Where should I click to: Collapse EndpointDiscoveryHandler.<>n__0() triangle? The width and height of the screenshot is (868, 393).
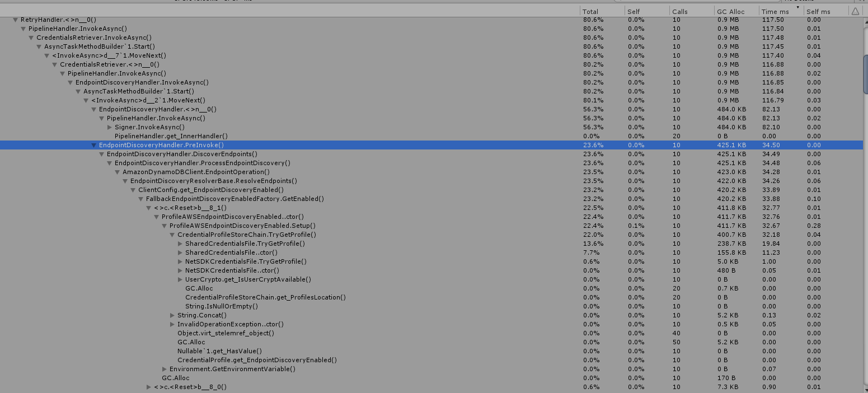point(94,109)
